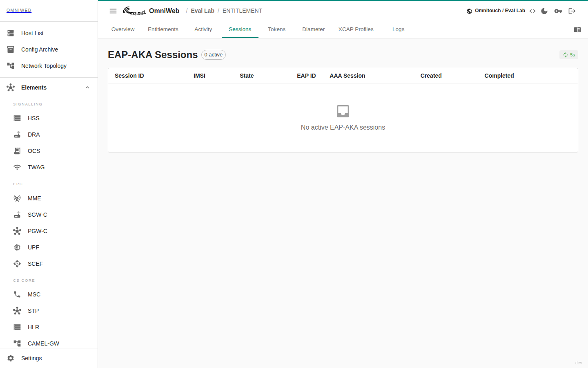Click the key credentials icon
588x368 pixels.
point(558,11)
